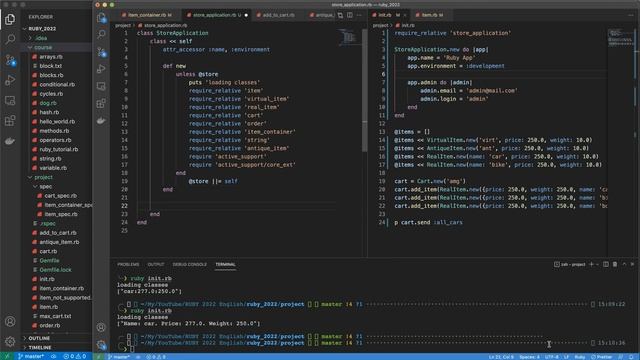This screenshot has height=360, width=640.
Task: Expand the .idea folder
Action: click(41, 38)
